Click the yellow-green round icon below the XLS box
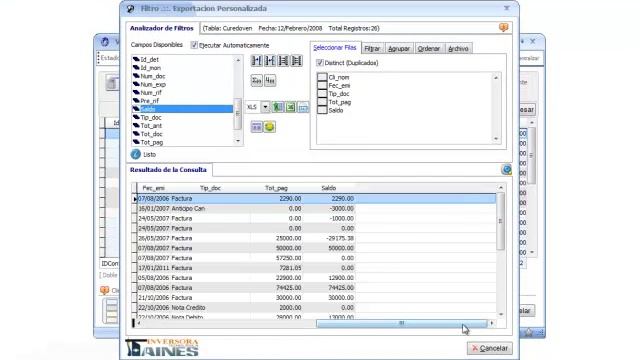Image resolution: width=640 pixels, height=360 pixels. click(x=269, y=127)
